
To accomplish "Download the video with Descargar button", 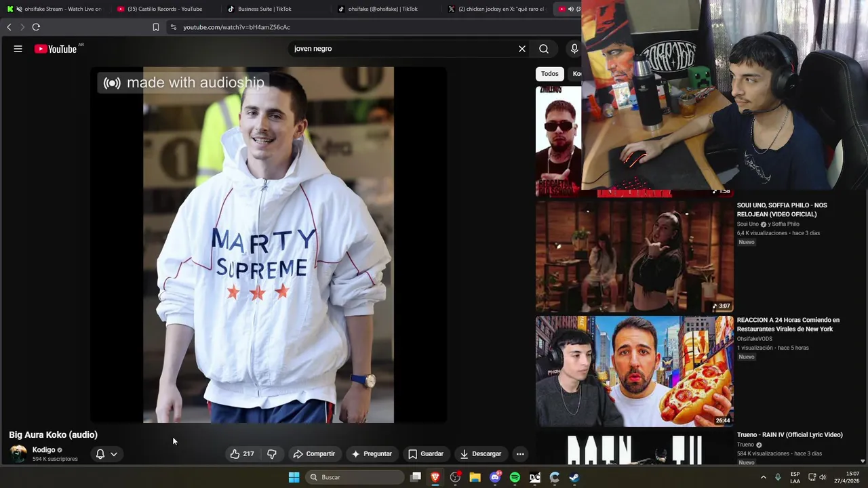I will [x=480, y=454].
